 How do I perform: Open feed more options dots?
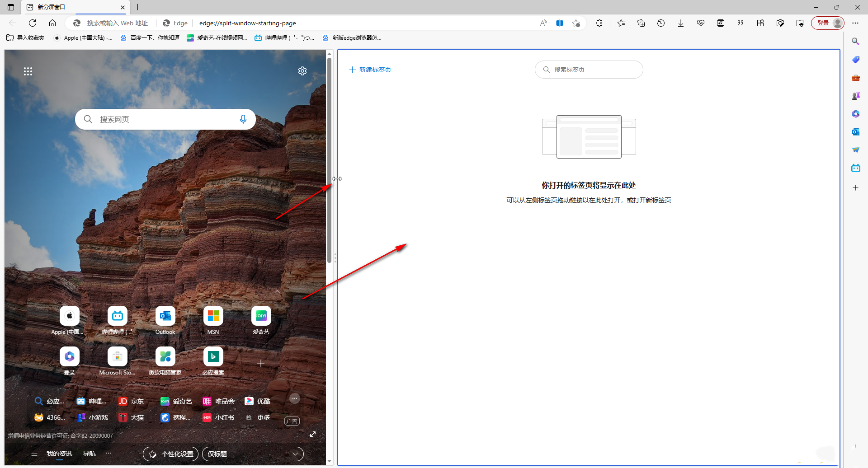108,453
